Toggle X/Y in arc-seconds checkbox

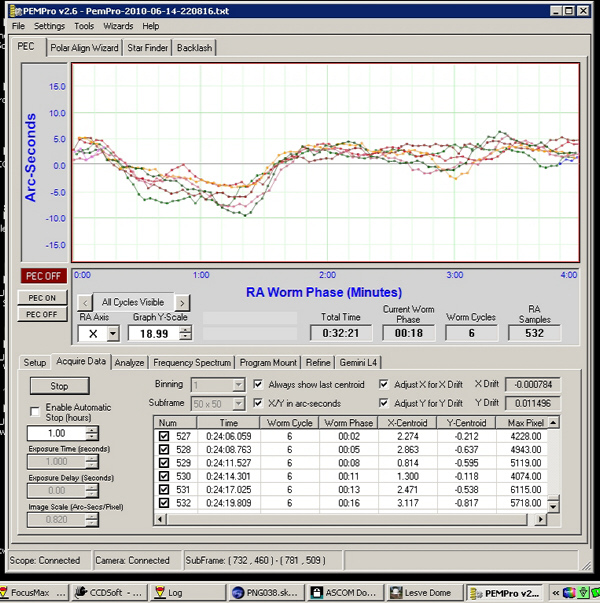[x=258, y=403]
